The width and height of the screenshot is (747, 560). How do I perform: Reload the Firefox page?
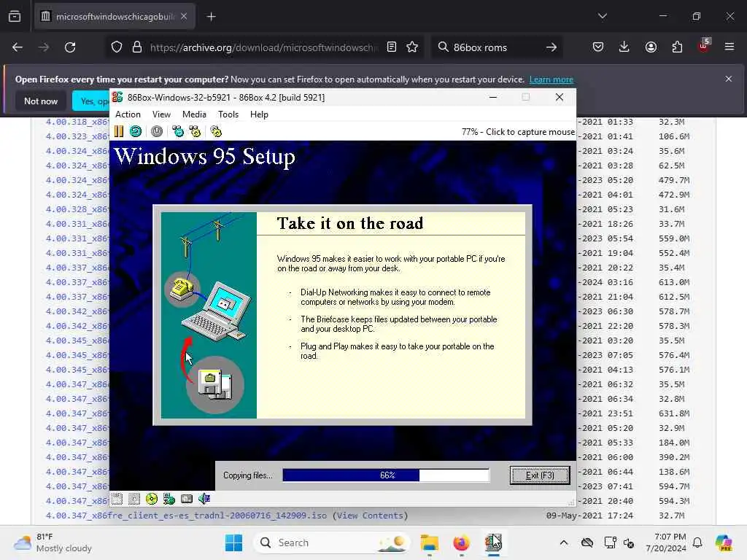tap(70, 47)
